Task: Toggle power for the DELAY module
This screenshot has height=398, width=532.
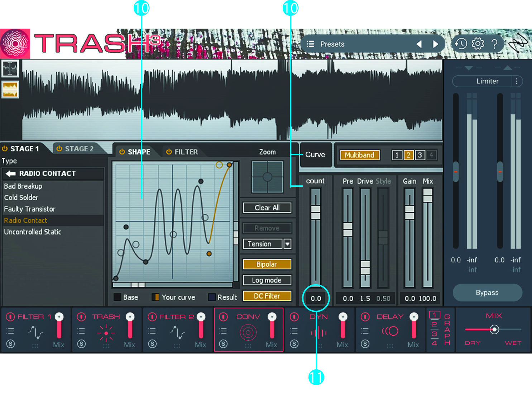Action: pos(365,317)
